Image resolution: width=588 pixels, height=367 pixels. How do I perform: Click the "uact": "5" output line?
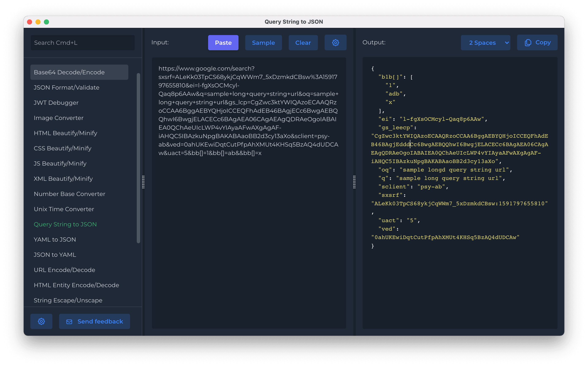[x=399, y=220]
